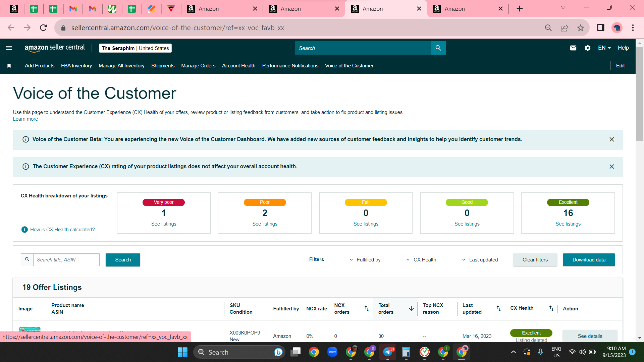Open the Learn more link
644x362 pixels.
click(25, 119)
